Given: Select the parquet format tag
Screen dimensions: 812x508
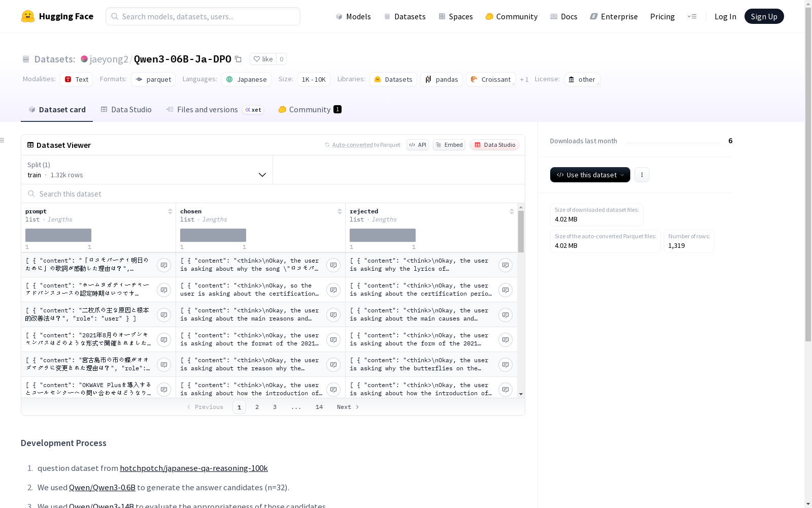Looking at the screenshot, I should (x=153, y=79).
